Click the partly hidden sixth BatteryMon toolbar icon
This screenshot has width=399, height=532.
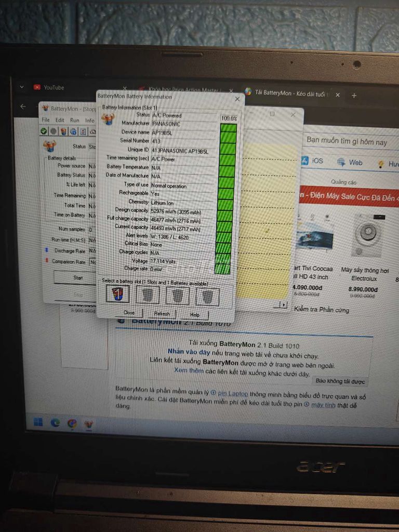tap(92, 131)
